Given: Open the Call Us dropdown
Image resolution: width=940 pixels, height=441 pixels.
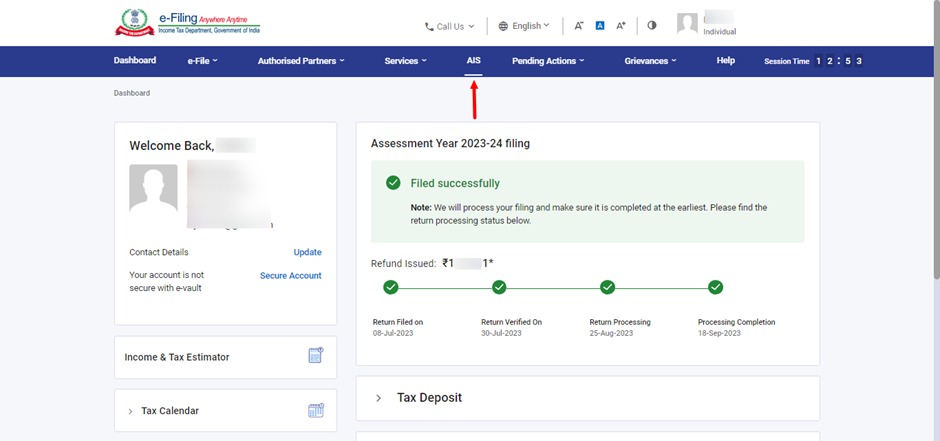Looking at the screenshot, I should [449, 26].
